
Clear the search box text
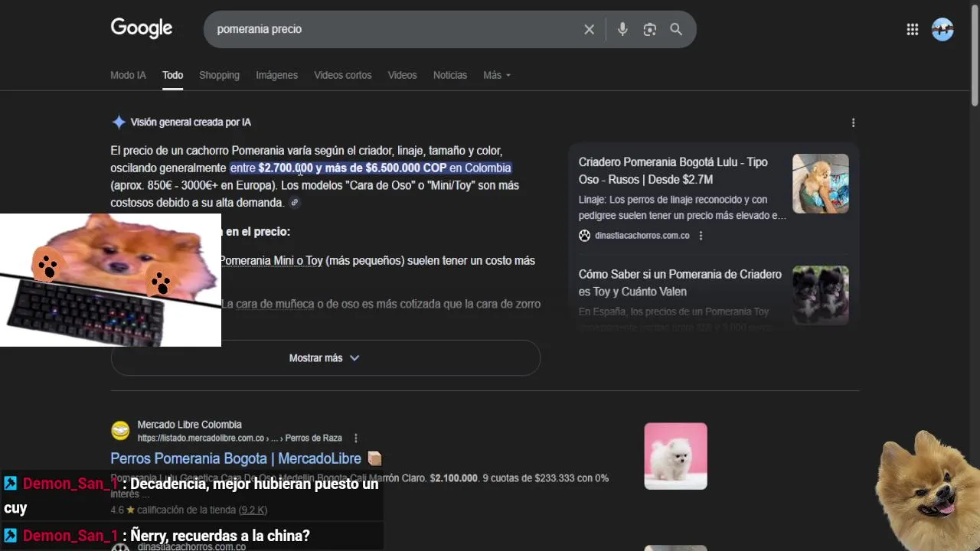589,29
